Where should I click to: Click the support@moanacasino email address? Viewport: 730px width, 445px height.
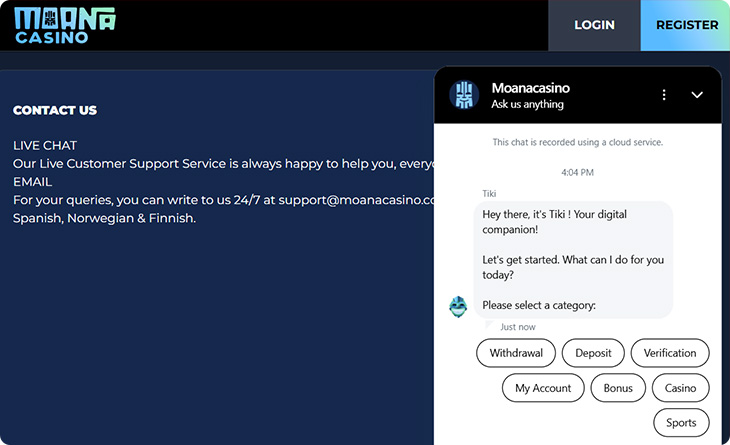tap(356, 200)
